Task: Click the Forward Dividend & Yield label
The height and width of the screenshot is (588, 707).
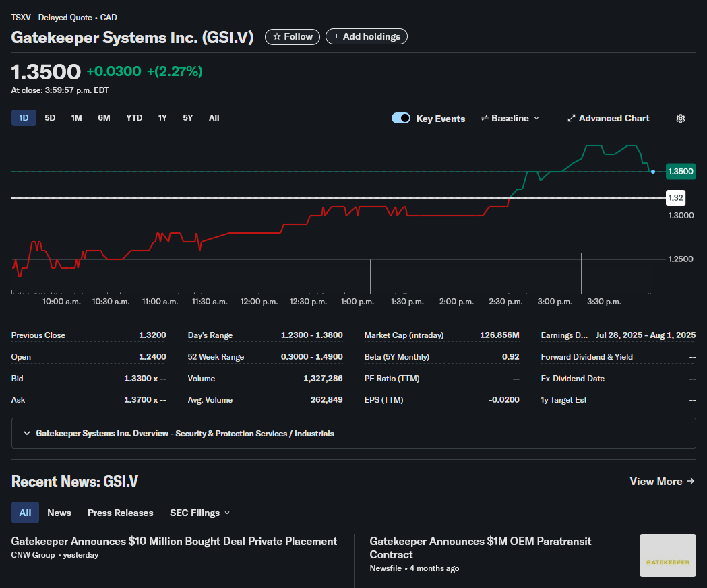Action: tap(586, 357)
